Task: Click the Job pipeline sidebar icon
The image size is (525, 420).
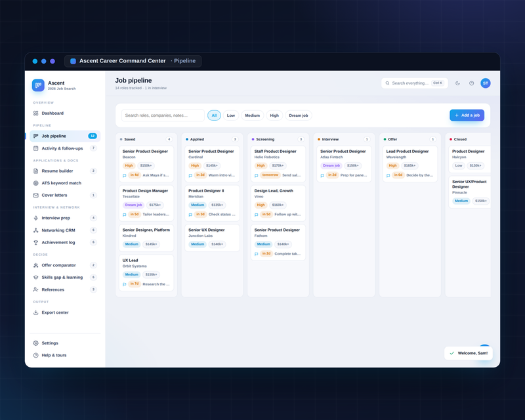Action: coord(36,136)
